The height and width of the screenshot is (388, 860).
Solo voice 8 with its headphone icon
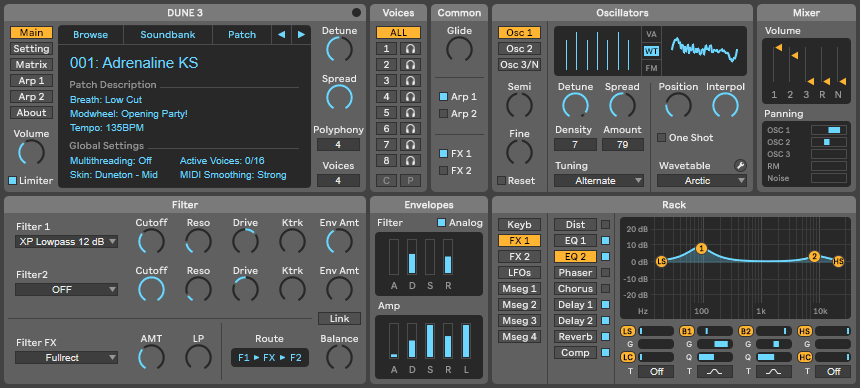(x=410, y=161)
